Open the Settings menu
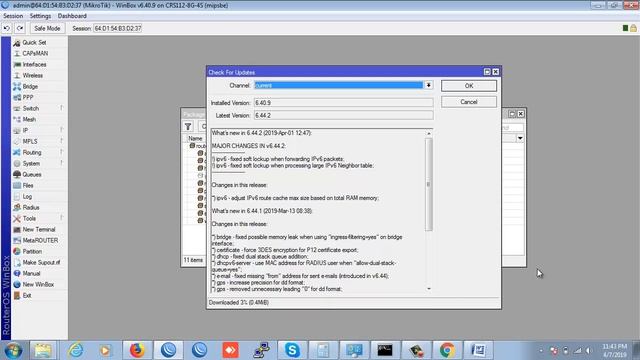The height and width of the screenshot is (360, 640). point(40,16)
